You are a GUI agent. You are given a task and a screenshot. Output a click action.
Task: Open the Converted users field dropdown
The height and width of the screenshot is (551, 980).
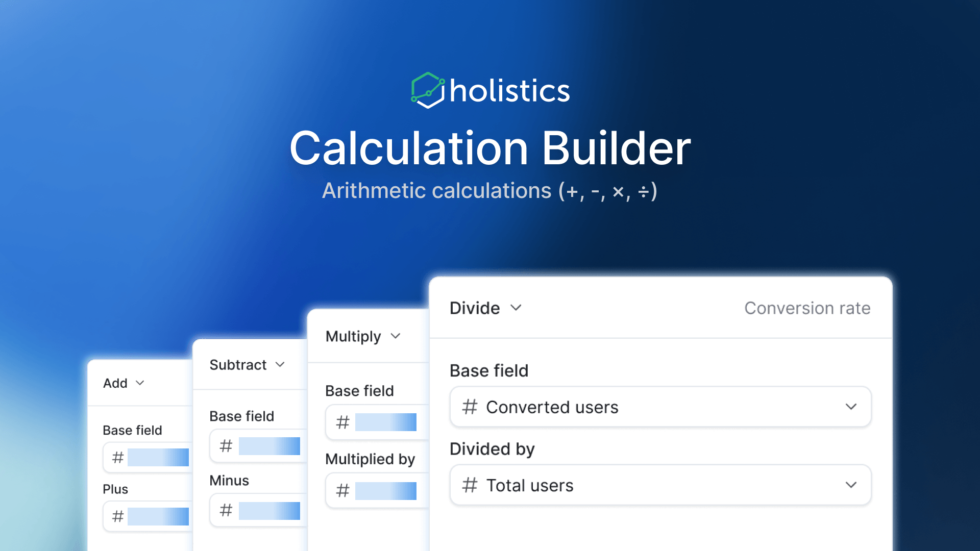851,407
